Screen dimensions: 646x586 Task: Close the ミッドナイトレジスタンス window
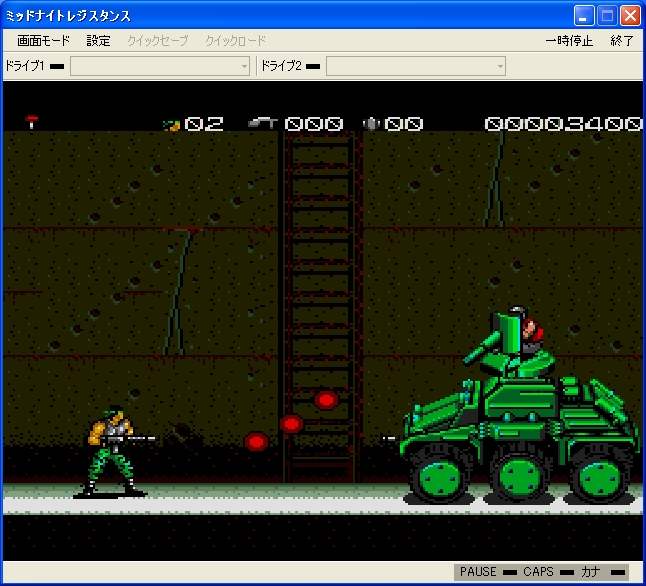[x=630, y=16]
